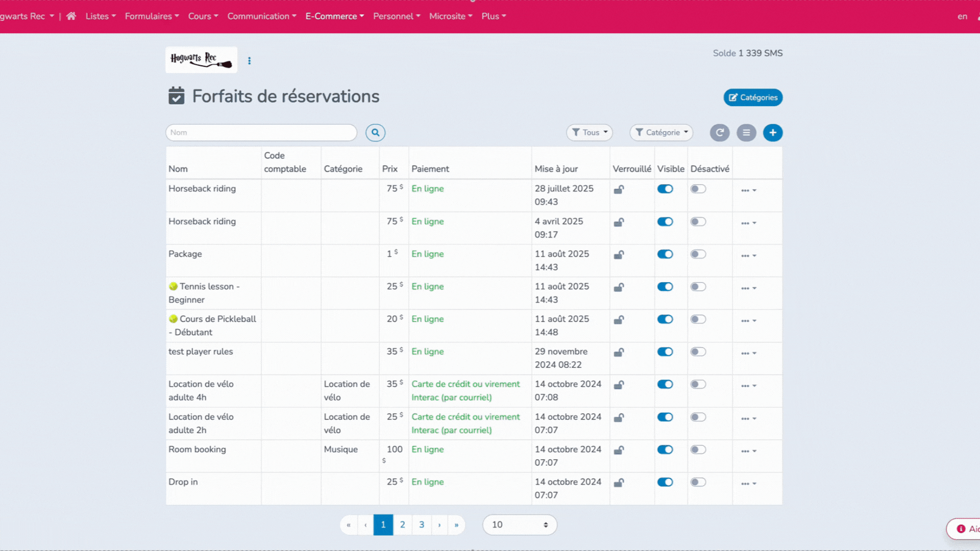Toggle Visible switch for Room booking
This screenshot has width=980, height=551.
(665, 449)
